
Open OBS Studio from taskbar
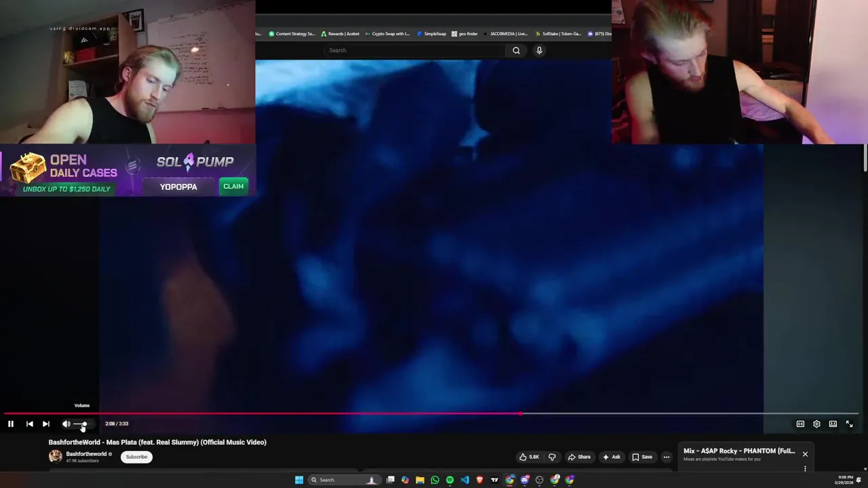pyautogui.click(x=539, y=480)
